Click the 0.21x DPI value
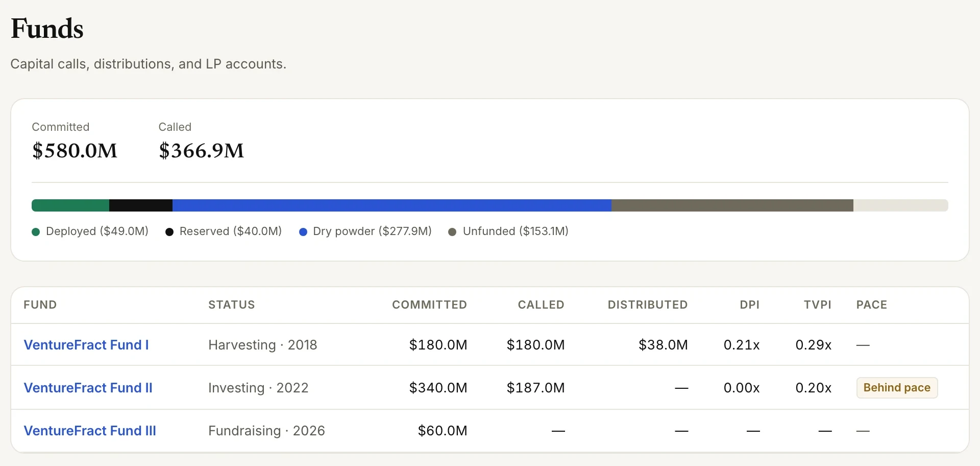Viewport: 980px width, 466px height. 742,345
